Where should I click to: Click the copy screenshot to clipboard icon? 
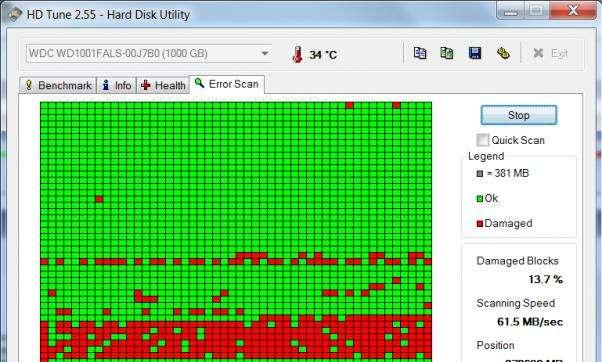click(x=447, y=53)
